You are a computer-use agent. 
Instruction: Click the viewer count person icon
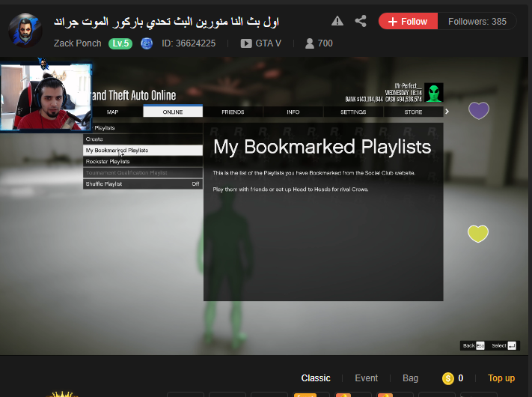click(x=310, y=43)
